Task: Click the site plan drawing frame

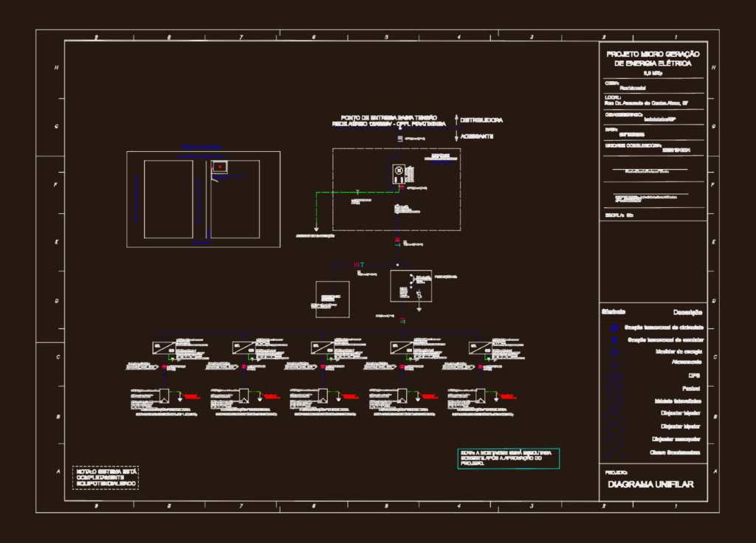Action: coord(204,199)
